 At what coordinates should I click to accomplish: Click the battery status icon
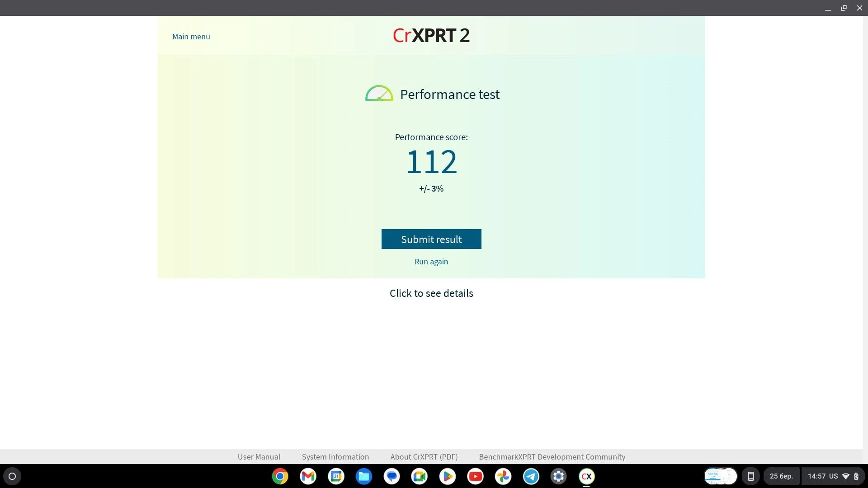coord(856,476)
